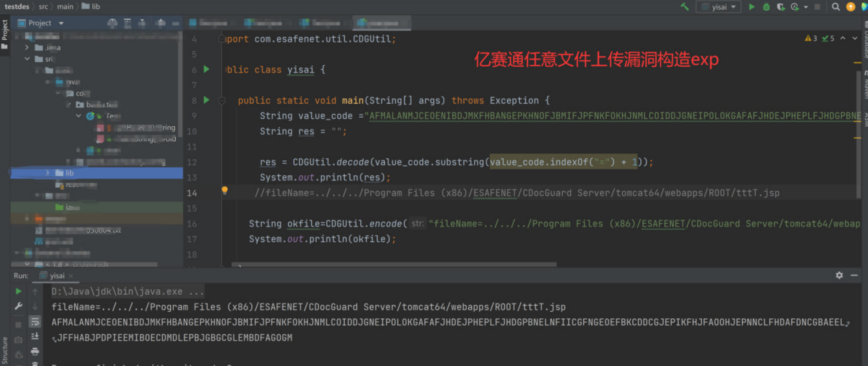Jump to previous highlighted error arrow
This screenshot has height=366, width=868.
pos(843,38)
